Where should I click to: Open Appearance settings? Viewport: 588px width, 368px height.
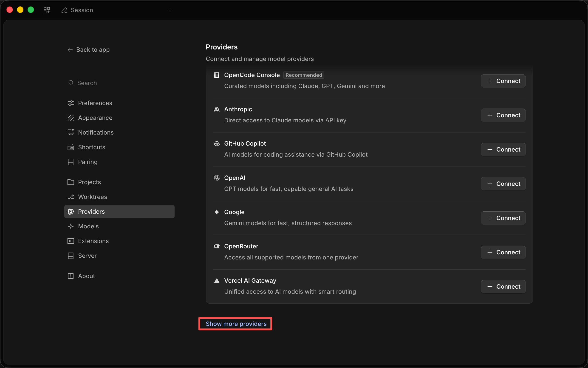click(x=119, y=118)
